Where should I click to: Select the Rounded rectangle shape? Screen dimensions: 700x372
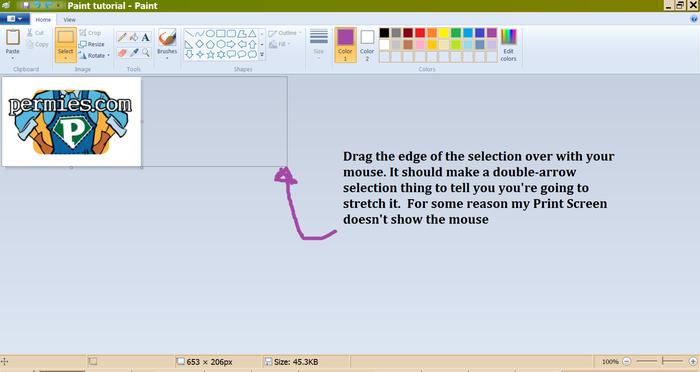pyautogui.click(x=231, y=33)
